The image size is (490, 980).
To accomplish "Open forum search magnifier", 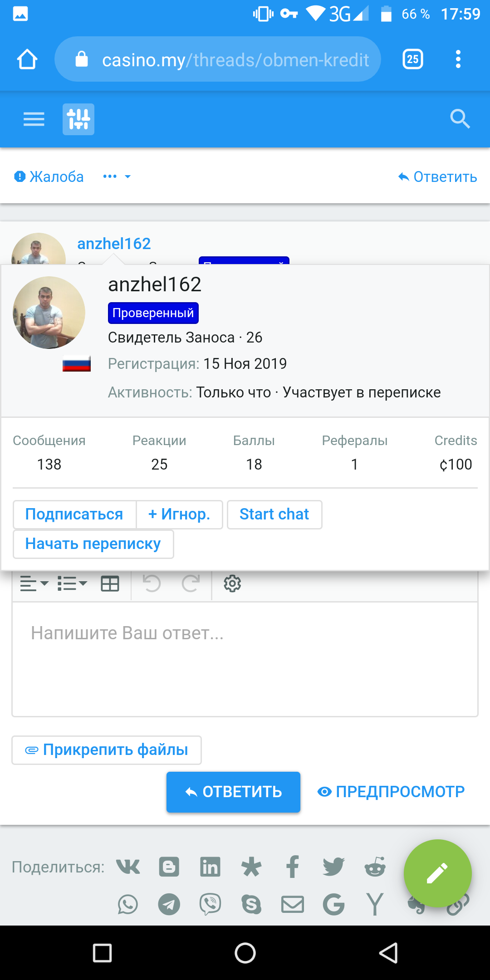I will click(460, 119).
